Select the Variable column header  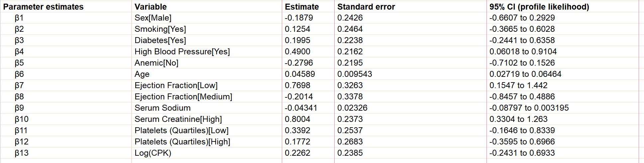151,7
